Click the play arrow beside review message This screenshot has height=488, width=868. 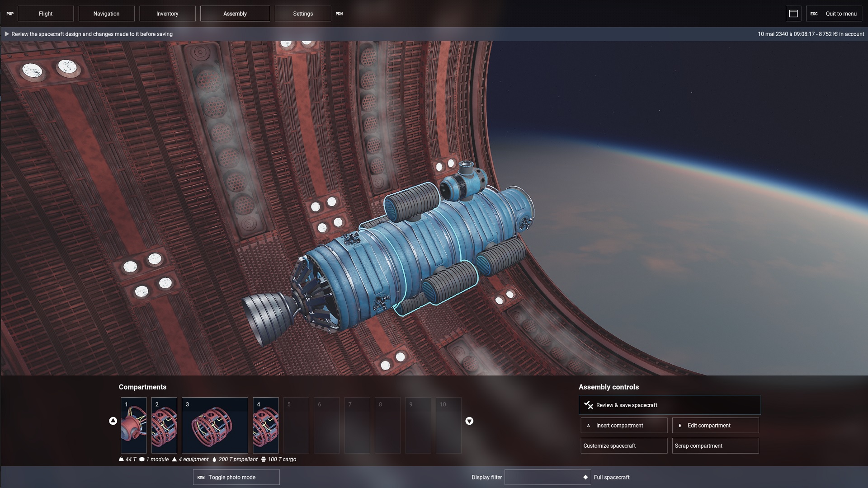(7, 34)
